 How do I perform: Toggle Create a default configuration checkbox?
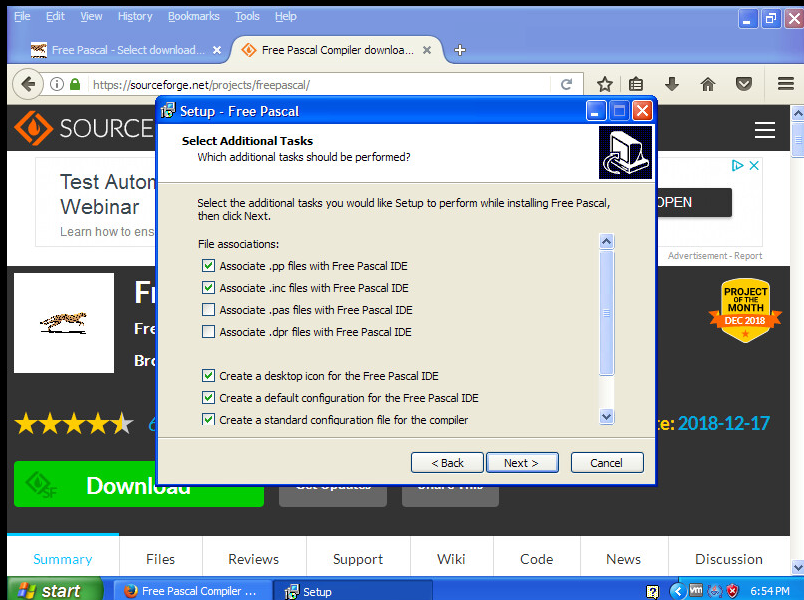coord(208,397)
